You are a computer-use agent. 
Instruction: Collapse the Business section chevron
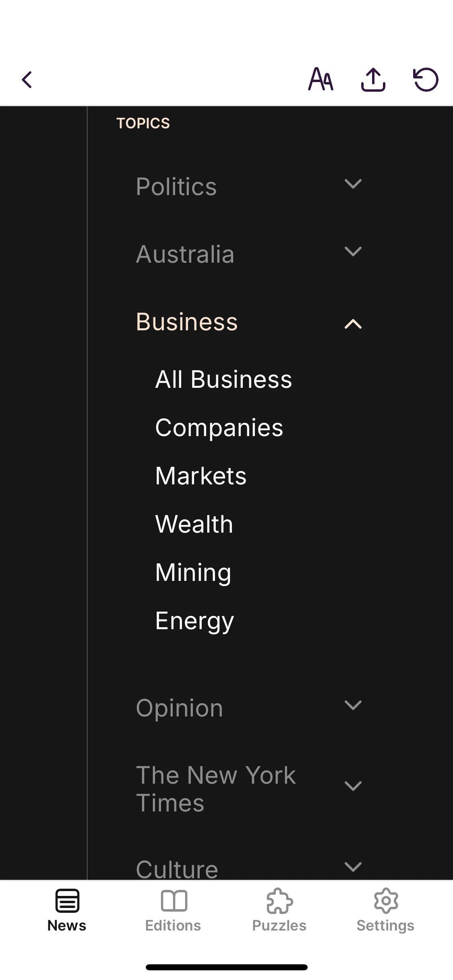[x=353, y=324]
